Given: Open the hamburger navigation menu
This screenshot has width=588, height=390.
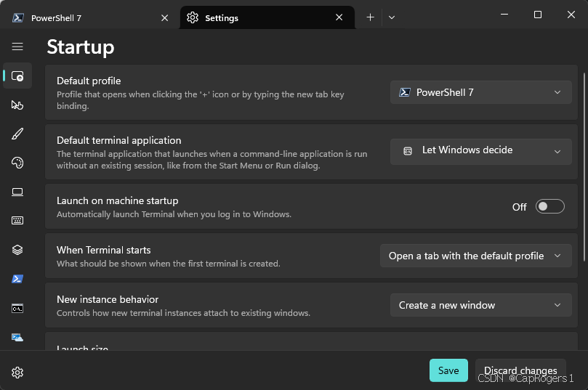Looking at the screenshot, I should (17, 46).
